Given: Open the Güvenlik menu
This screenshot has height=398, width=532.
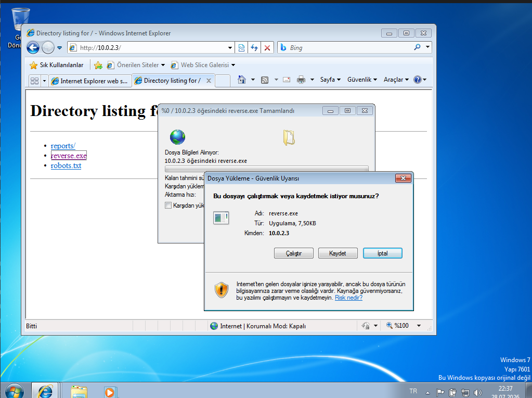Looking at the screenshot, I should coord(362,80).
